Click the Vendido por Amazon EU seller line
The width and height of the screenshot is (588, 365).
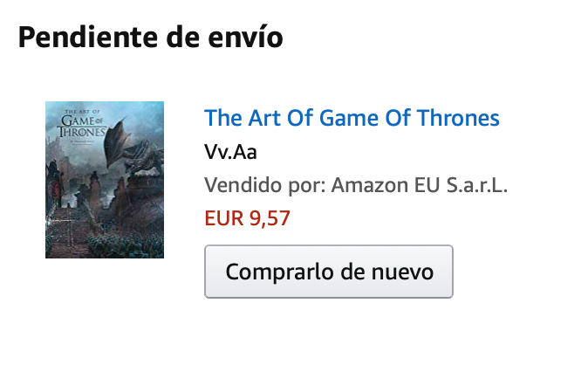point(356,185)
